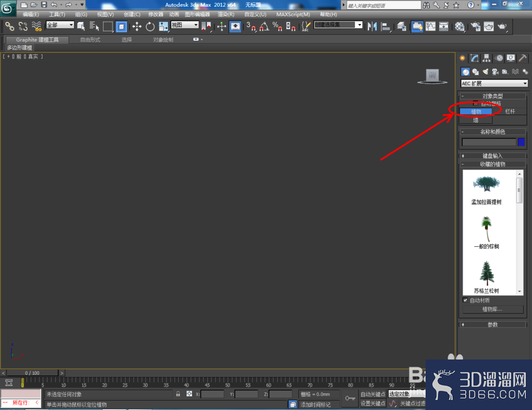Open Edit Named Selection Sets
This screenshot has width=532, height=410.
pos(306,26)
